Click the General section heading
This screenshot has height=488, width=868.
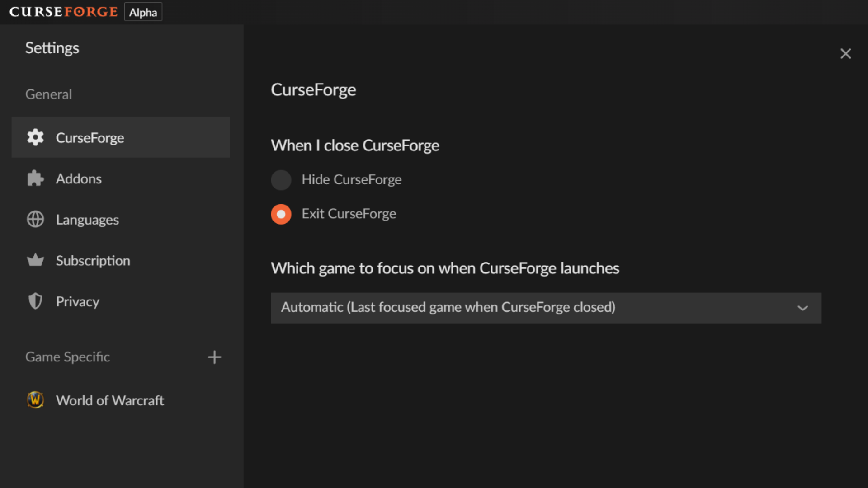(48, 94)
